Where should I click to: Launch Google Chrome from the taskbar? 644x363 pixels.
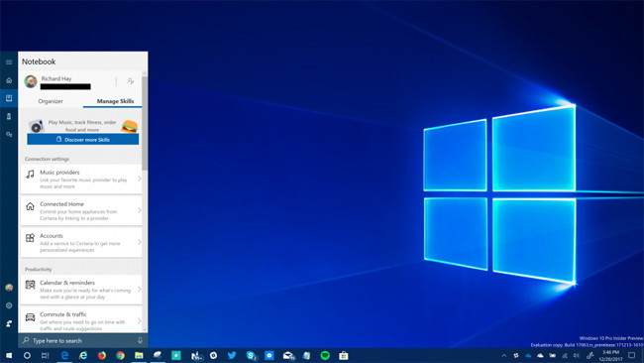click(x=120, y=355)
